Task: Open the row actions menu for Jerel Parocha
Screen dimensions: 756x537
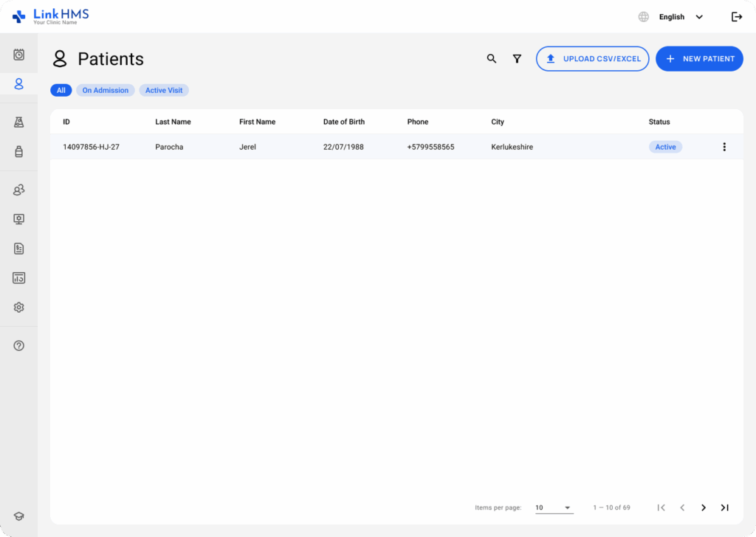Action: coord(724,147)
